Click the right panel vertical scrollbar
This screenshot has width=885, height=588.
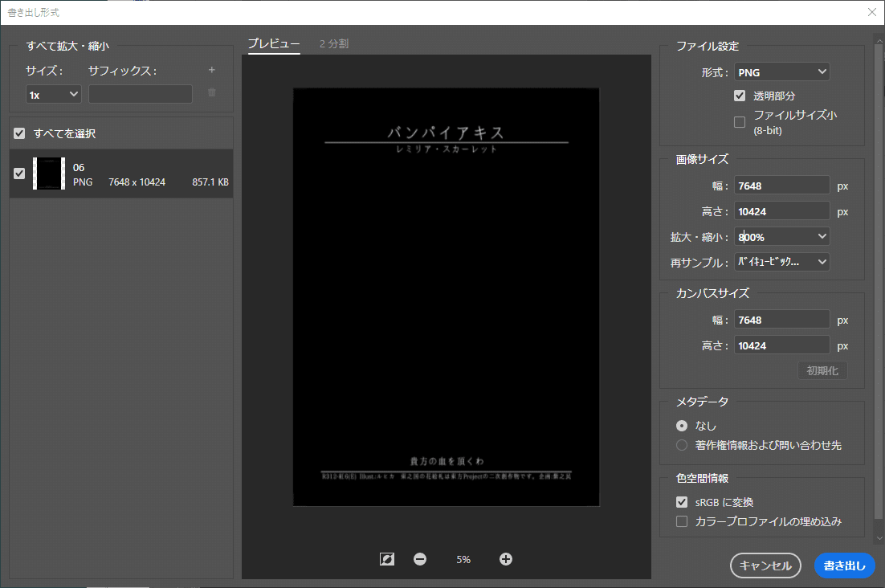pos(879,282)
